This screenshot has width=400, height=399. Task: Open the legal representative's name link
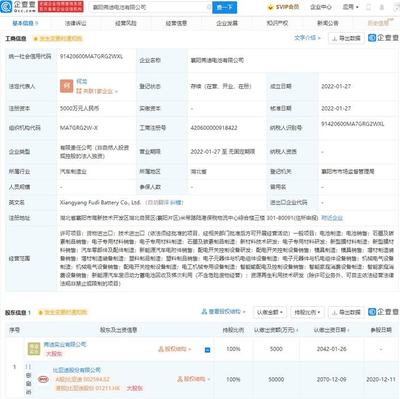(x=82, y=81)
